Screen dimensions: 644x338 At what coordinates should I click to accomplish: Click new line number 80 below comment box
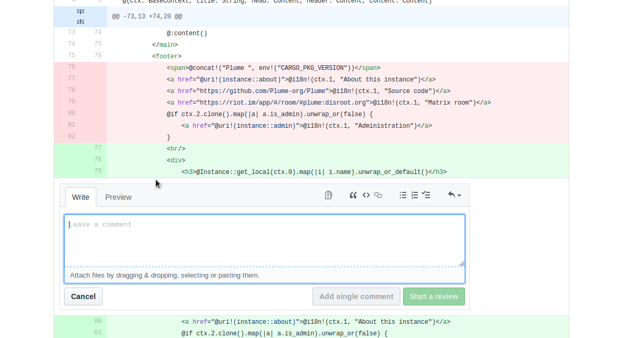[98, 321]
